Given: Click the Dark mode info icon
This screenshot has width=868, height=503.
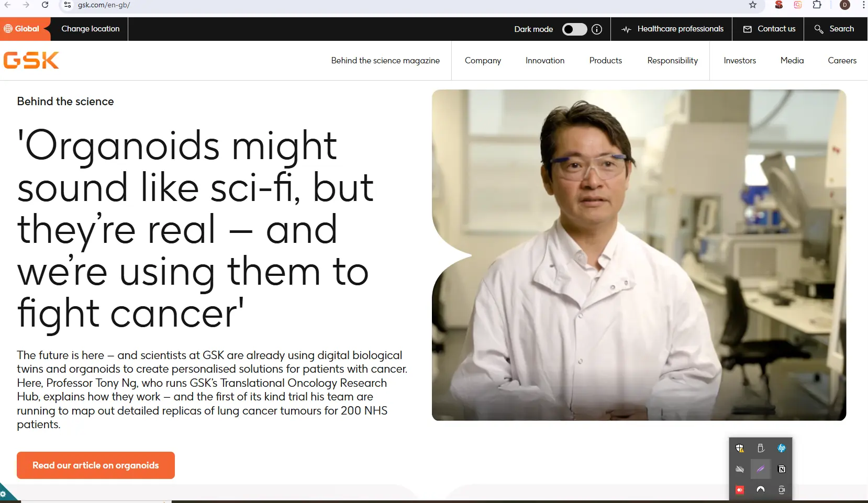Looking at the screenshot, I should click(x=597, y=29).
